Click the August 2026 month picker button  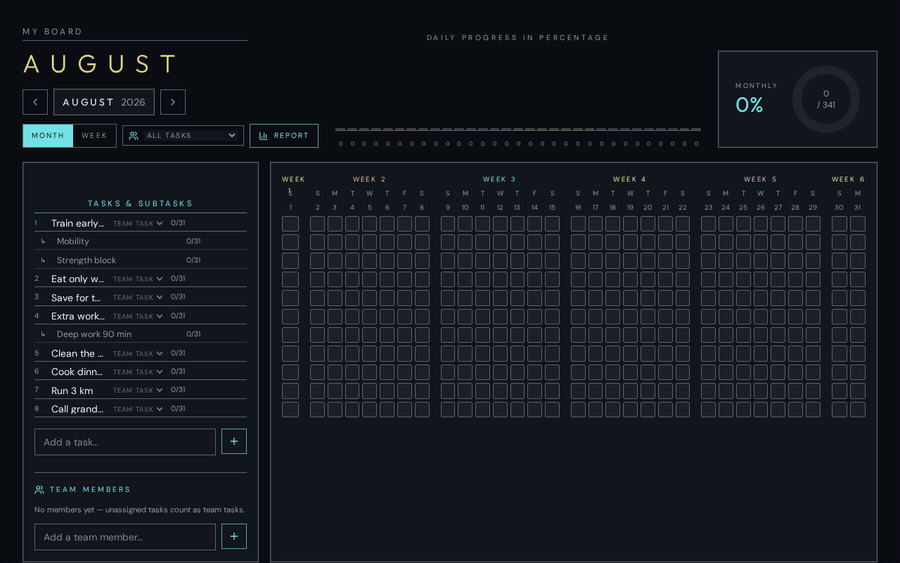click(x=104, y=102)
